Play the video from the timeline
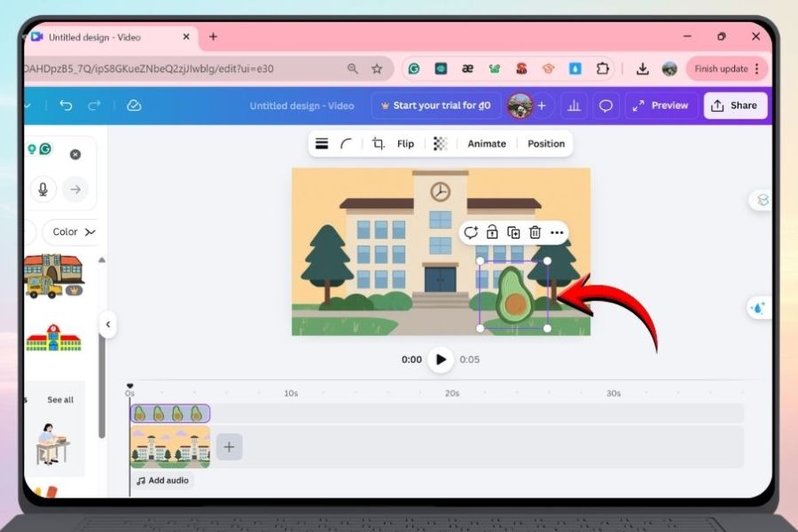The width and height of the screenshot is (798, 532). click(440, 360)
